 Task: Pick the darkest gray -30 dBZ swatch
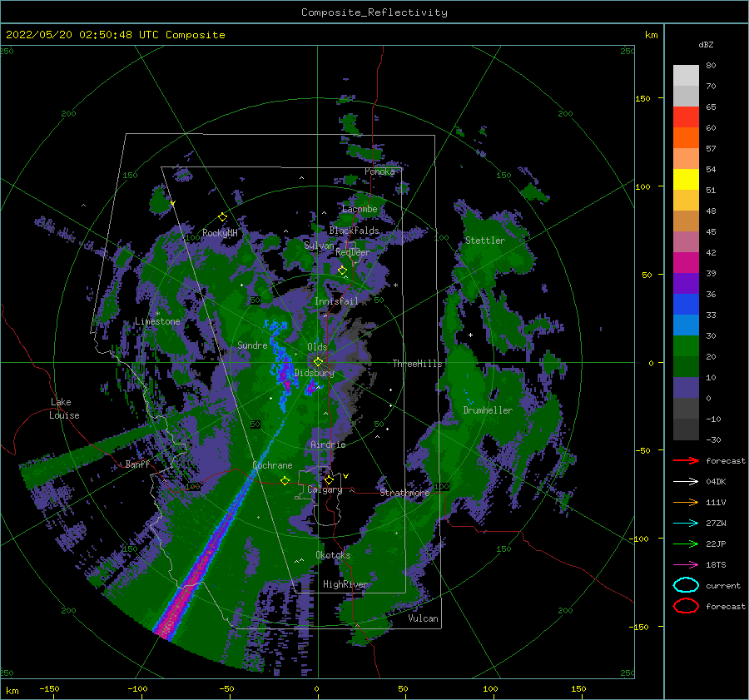point(686,429)
